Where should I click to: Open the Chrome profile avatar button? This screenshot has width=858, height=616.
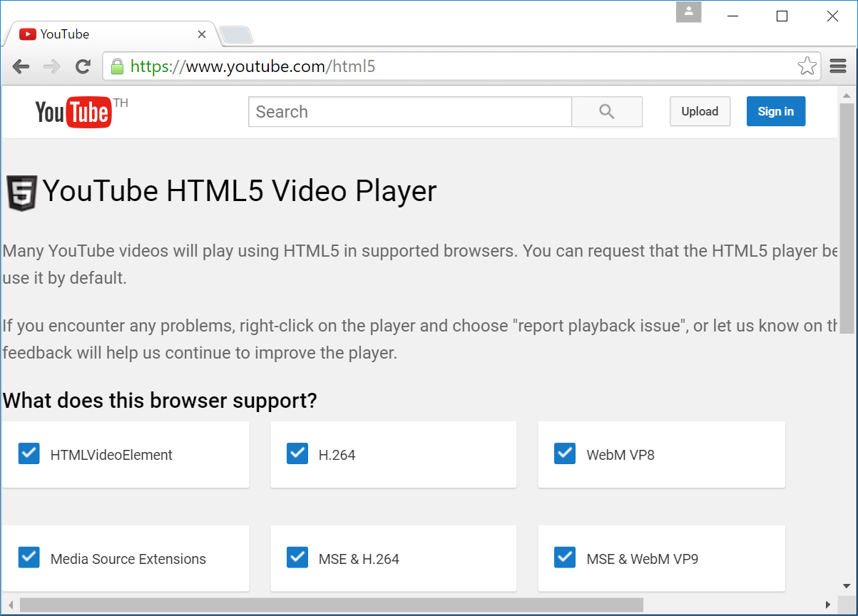[x=689, y=11]
